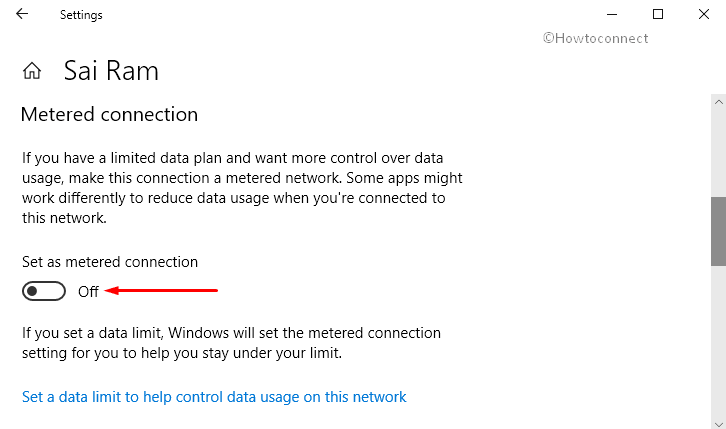Click the scrollbar down arrow
The width and height of the screenshot is (726, 429).
tap(719, 424)
